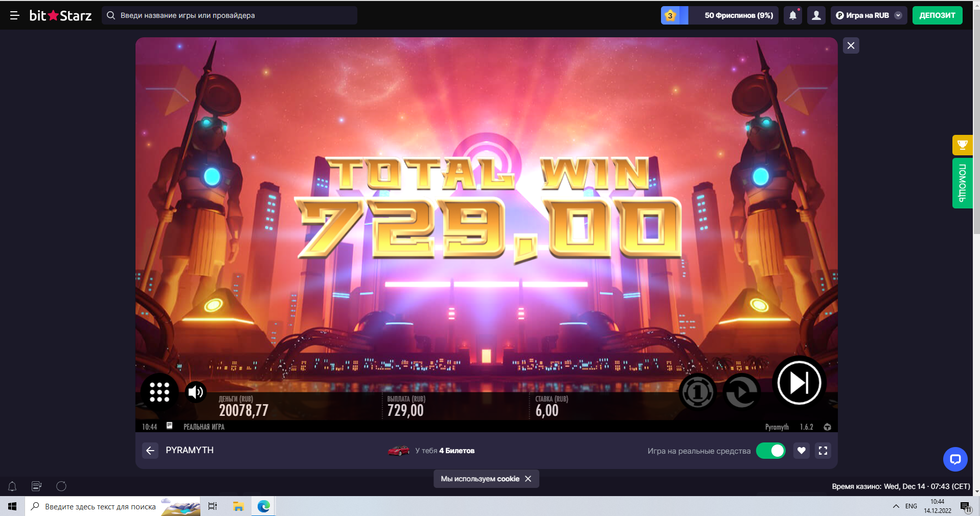Open the Windows Action Center notifications
The height and width of the screenshot is (516, 980).
tap(965, 506)
